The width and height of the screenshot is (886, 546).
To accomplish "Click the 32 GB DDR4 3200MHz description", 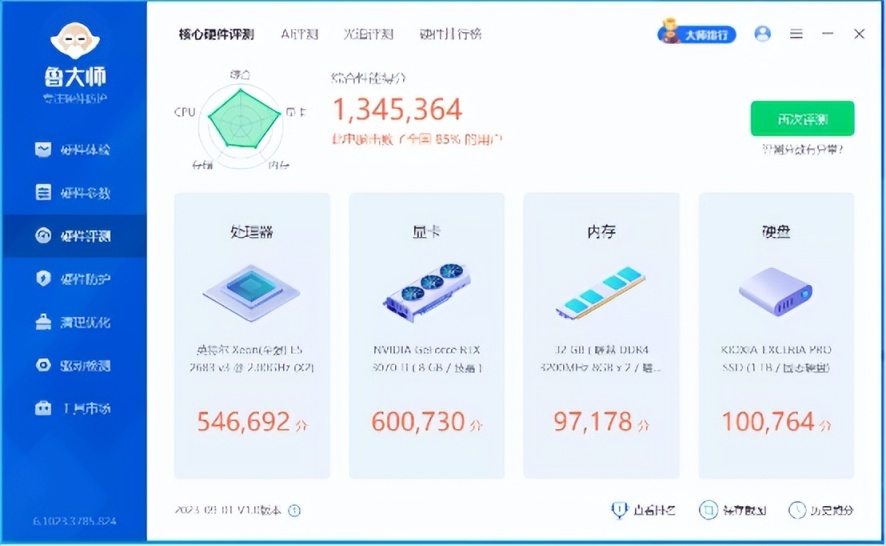I will (x=601, y=358).
